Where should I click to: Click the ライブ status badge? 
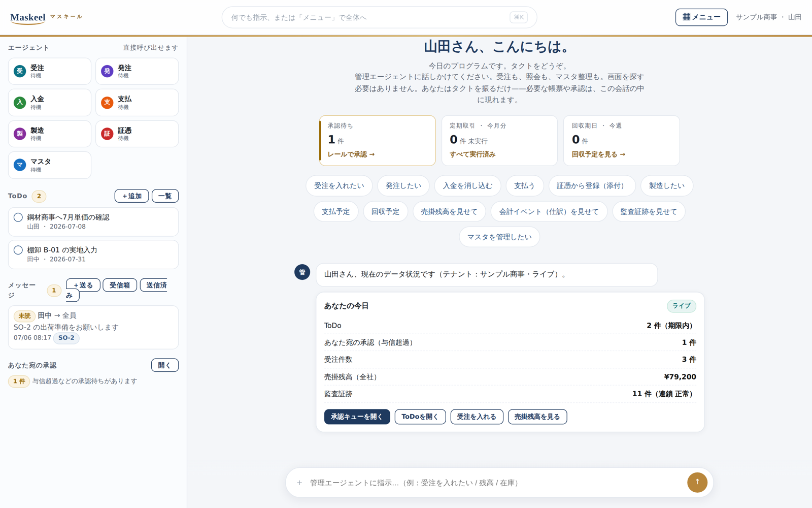681,306
